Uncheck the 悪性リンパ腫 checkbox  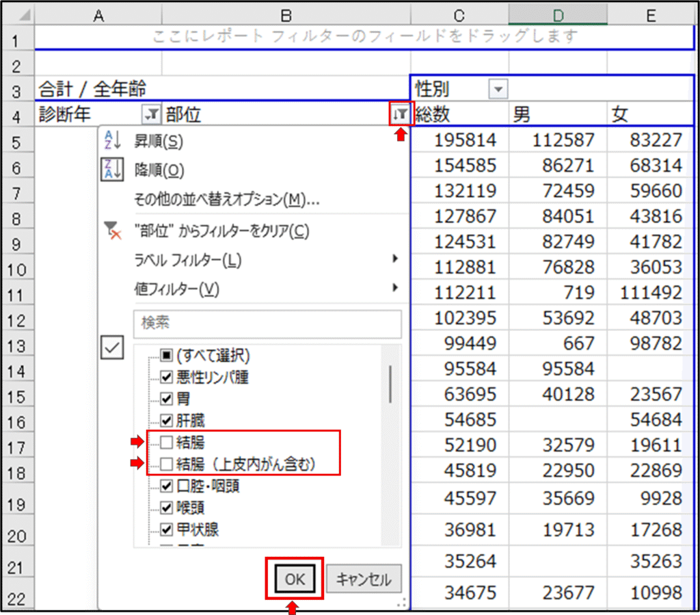point(166,376)
